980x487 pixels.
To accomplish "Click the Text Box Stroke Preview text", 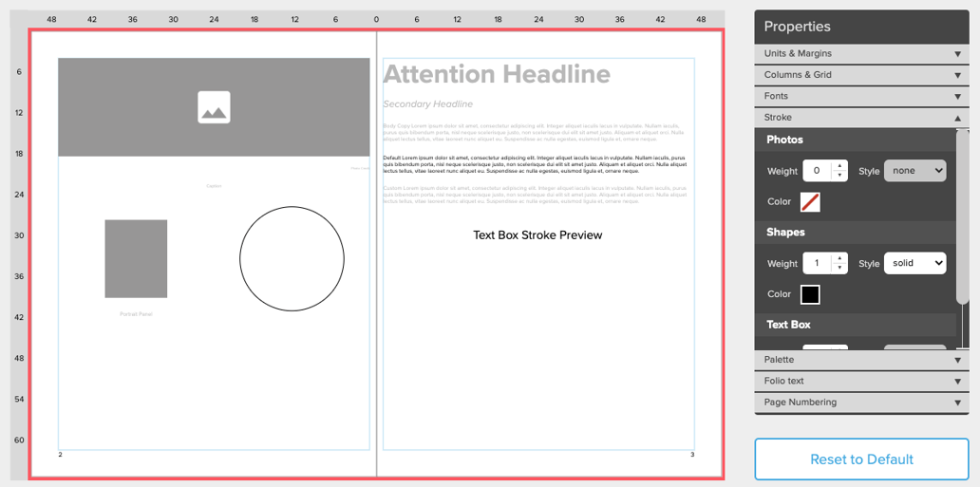I will tap(537, 235).
